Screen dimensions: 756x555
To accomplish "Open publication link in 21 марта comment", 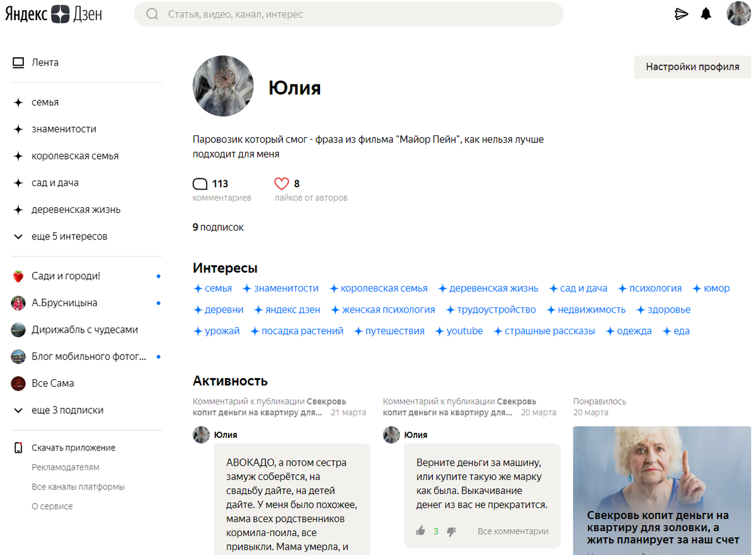I will coord(269,407).
